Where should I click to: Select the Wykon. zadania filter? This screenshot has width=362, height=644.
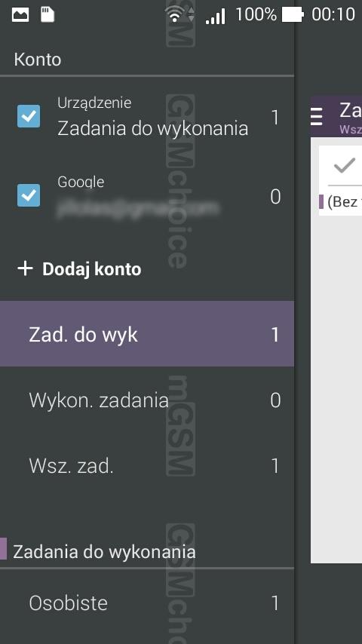pyautogui.click(x=147, y=400)
